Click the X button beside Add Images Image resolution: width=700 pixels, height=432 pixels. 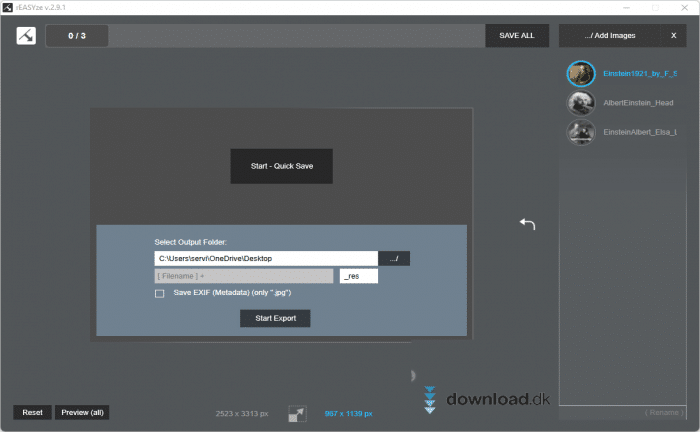click(x=673, y=36)
